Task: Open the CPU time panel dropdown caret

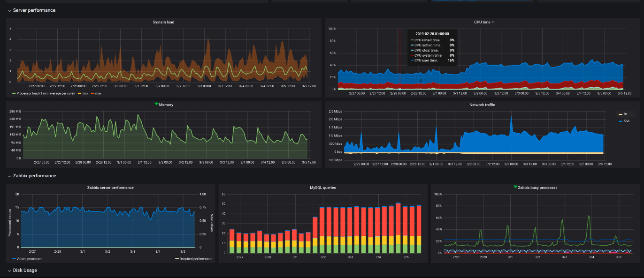Action: pos(493,22)
